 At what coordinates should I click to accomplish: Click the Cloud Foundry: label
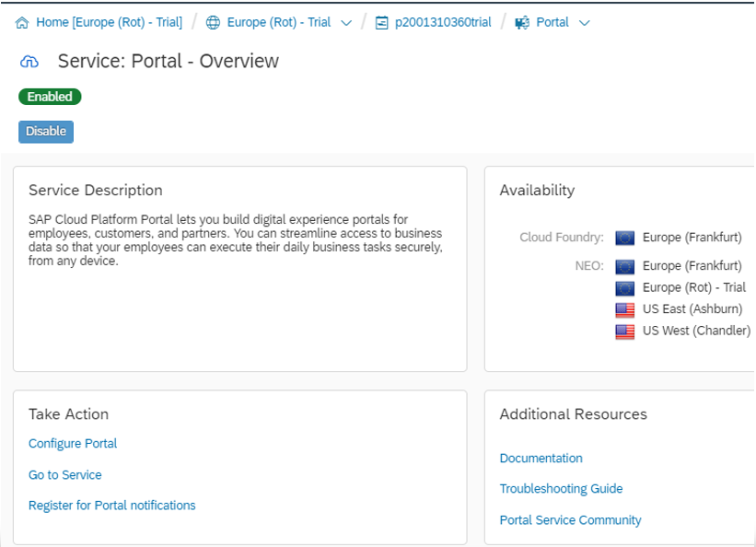tap(562, 238)
